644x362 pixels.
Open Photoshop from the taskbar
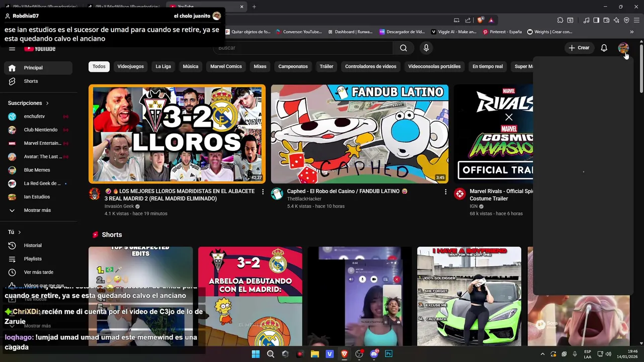coord(388,354)
